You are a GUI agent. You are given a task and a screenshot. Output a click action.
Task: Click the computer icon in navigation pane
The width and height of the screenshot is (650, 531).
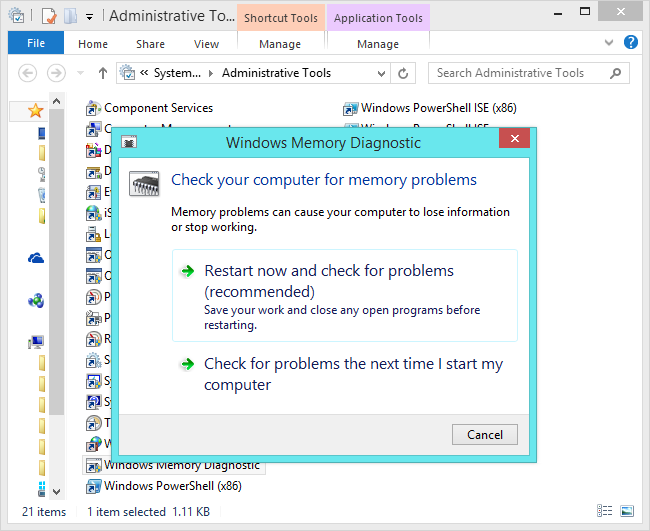(36, 342)
